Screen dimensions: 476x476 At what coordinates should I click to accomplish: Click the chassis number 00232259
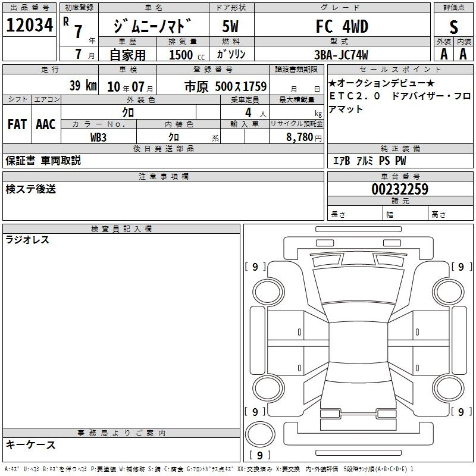pos(399,189)
